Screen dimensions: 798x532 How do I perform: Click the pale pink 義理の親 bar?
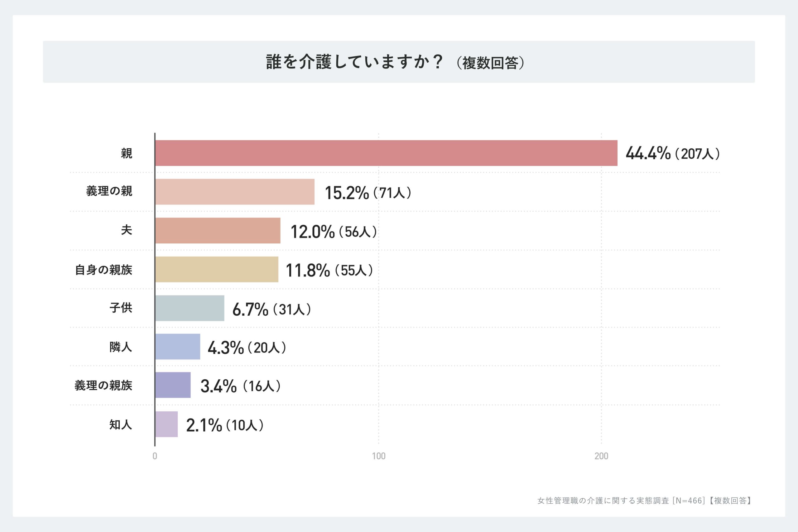pos(235,192)
